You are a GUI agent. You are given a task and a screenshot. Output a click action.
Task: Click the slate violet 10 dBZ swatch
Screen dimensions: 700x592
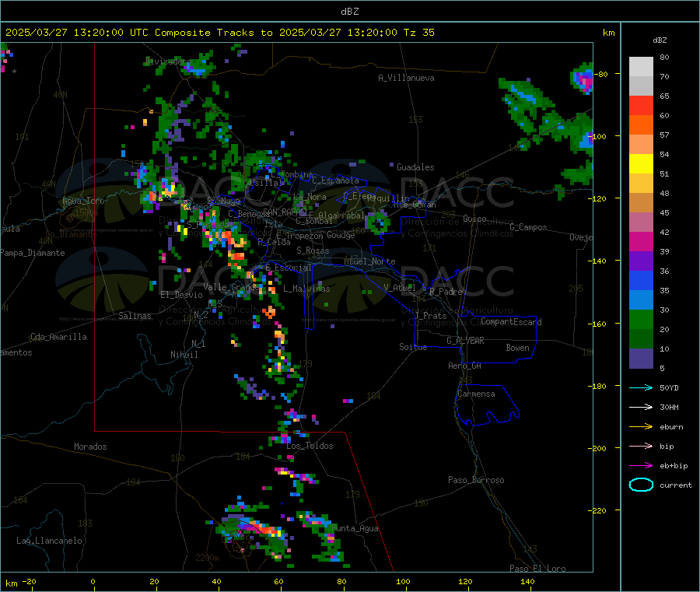tap(641, 359)
